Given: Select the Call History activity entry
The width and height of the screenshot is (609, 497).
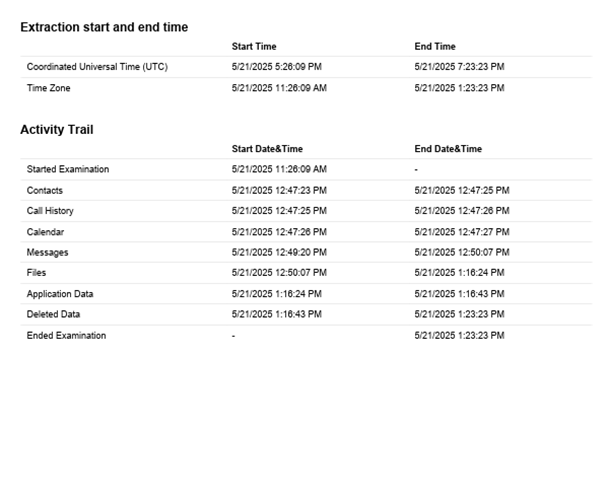Looking at the screenshot, I should pyautogui.click(x=50, y=211).
